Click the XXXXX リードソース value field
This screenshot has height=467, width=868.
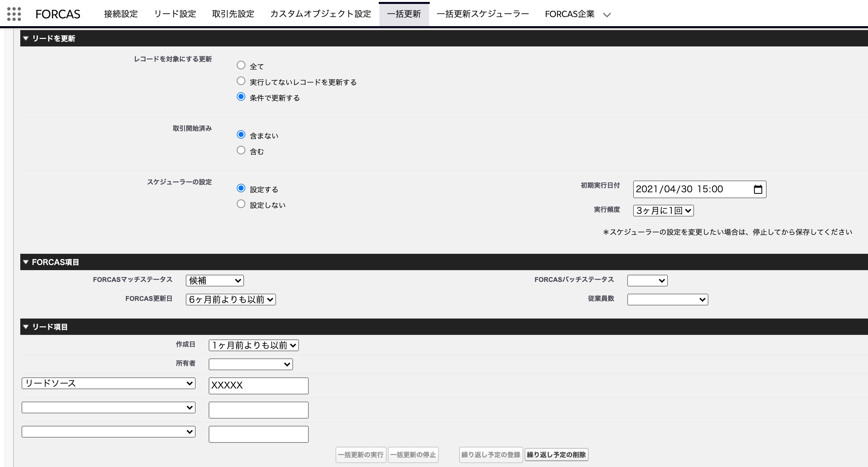258,386
